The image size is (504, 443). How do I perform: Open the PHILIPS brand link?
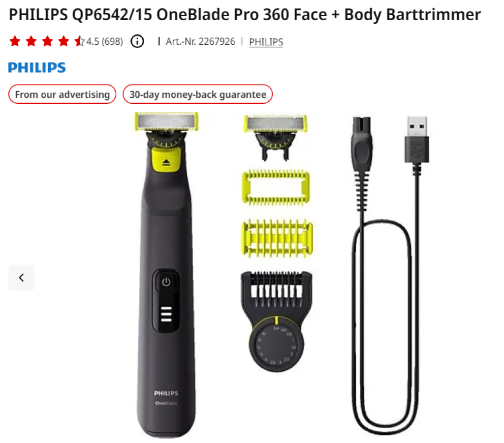tap(266, 42)
